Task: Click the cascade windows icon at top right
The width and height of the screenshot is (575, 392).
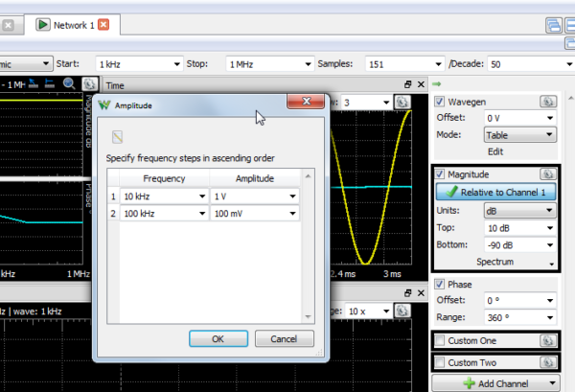Action: pyautogui.click(x=553, y=26)
